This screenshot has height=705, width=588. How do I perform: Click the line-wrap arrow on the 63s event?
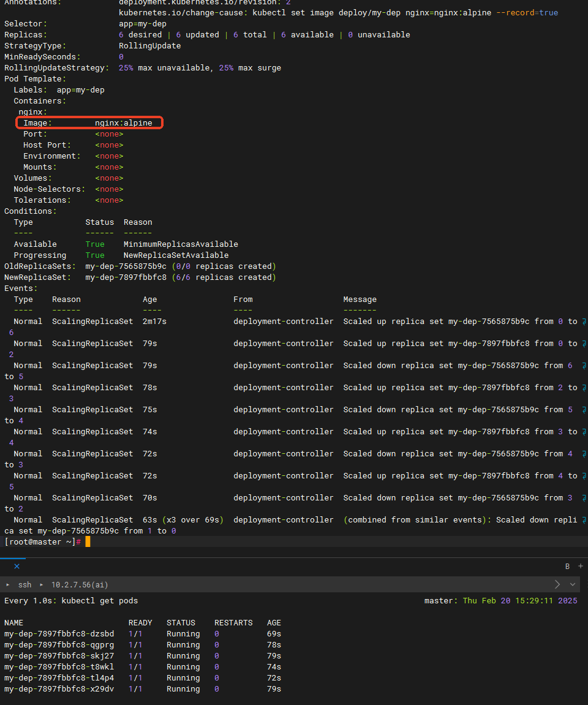(x=584, y=520)
